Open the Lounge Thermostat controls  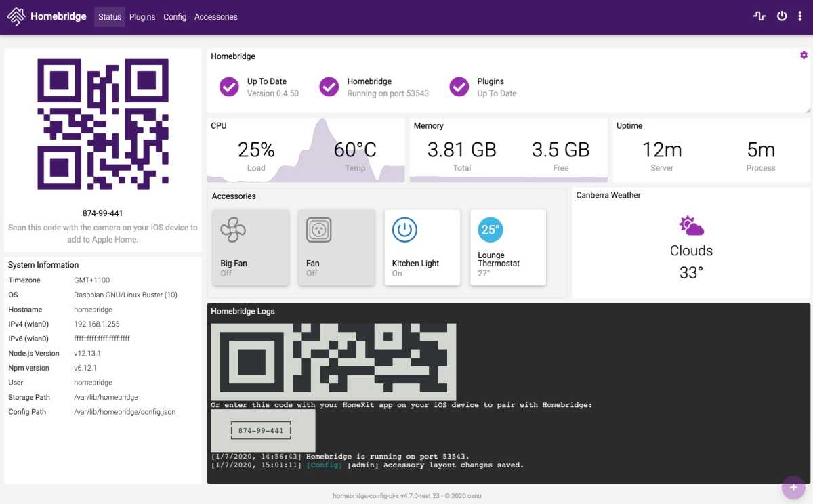(x=508, y=247)
